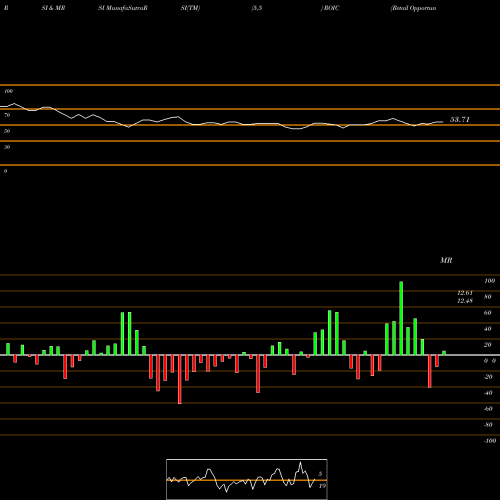Click the -100 axis label in MR panel
The width and height of the screenshot is (500, 500).
pos(490,441)
